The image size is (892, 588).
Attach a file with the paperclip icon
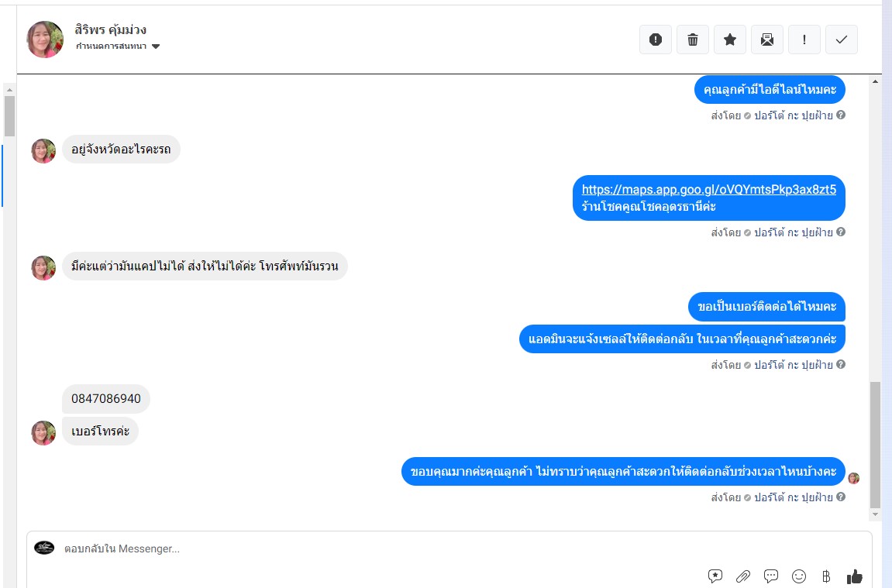pyautogui.click(x=743, y=576)
